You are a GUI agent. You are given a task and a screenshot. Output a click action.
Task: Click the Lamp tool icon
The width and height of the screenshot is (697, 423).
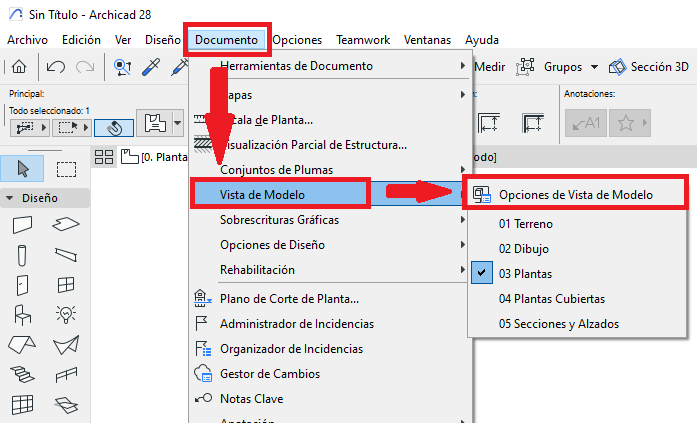tap(66, 314)
